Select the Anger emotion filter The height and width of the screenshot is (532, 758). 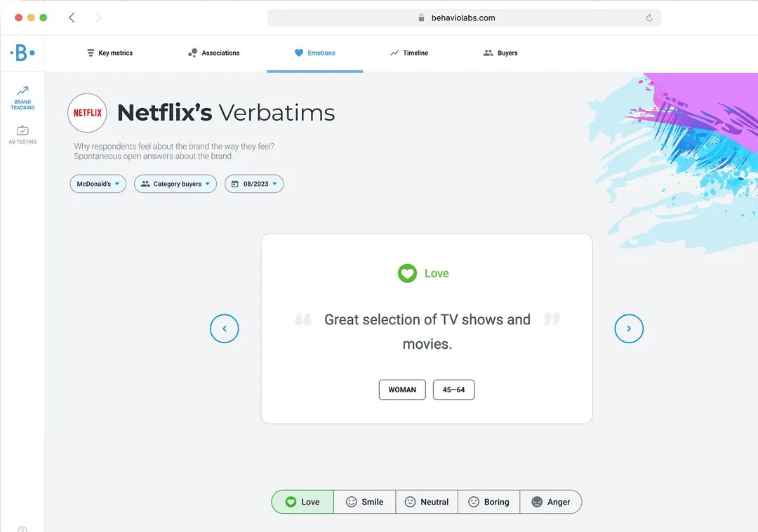pyautogui.click(x=551, y=502)
